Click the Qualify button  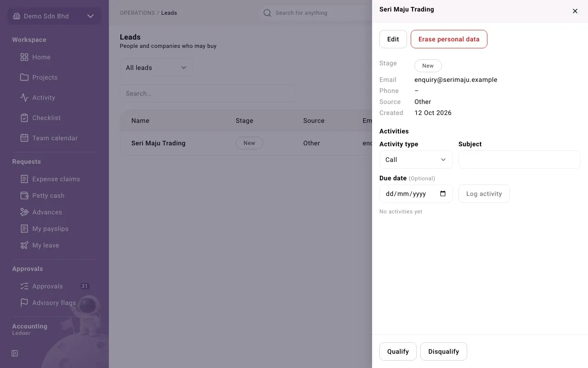click(398, 351)
